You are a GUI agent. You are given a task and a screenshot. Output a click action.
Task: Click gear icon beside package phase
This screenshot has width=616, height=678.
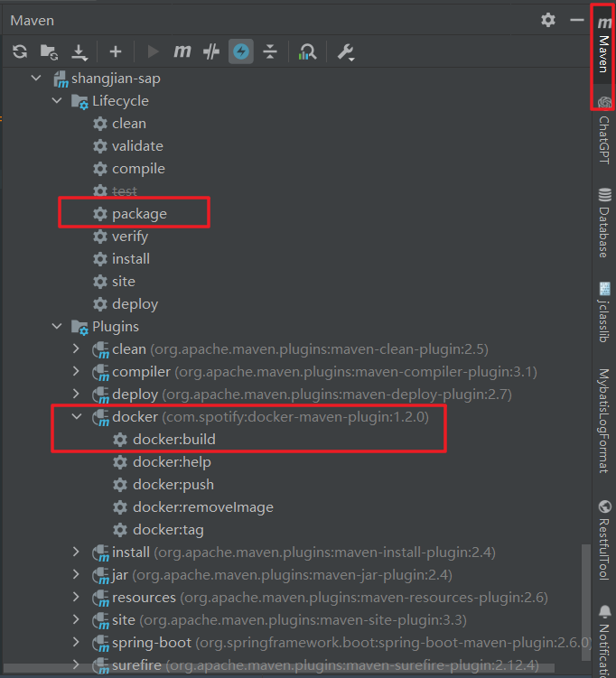click(100, 214)
